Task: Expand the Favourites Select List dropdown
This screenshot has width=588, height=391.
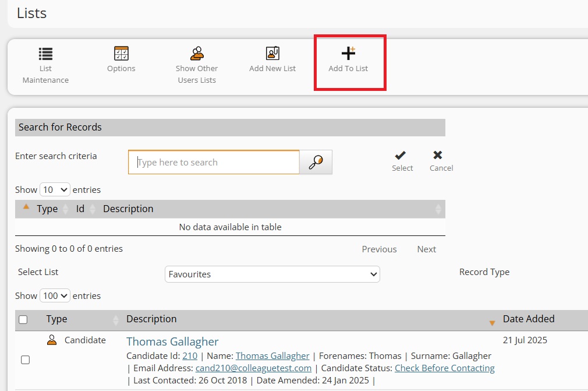Action: (272, 274)
